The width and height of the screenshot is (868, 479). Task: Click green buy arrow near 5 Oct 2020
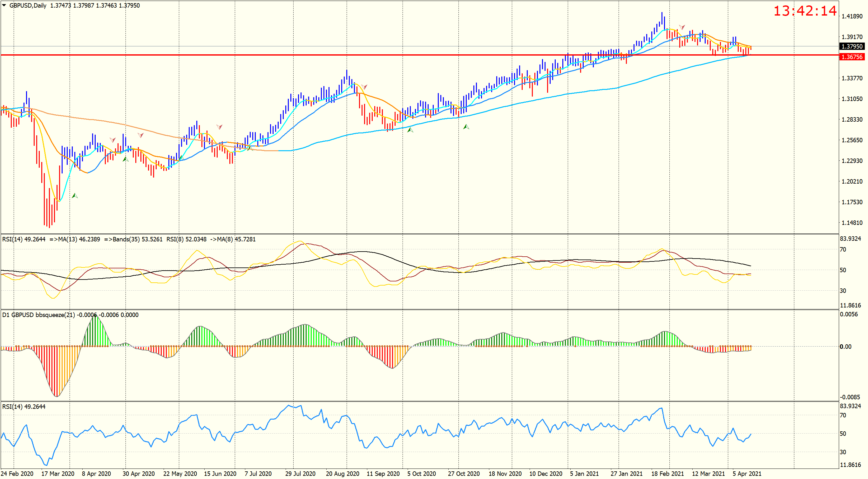pyautogui.click(x=410, y=130)
